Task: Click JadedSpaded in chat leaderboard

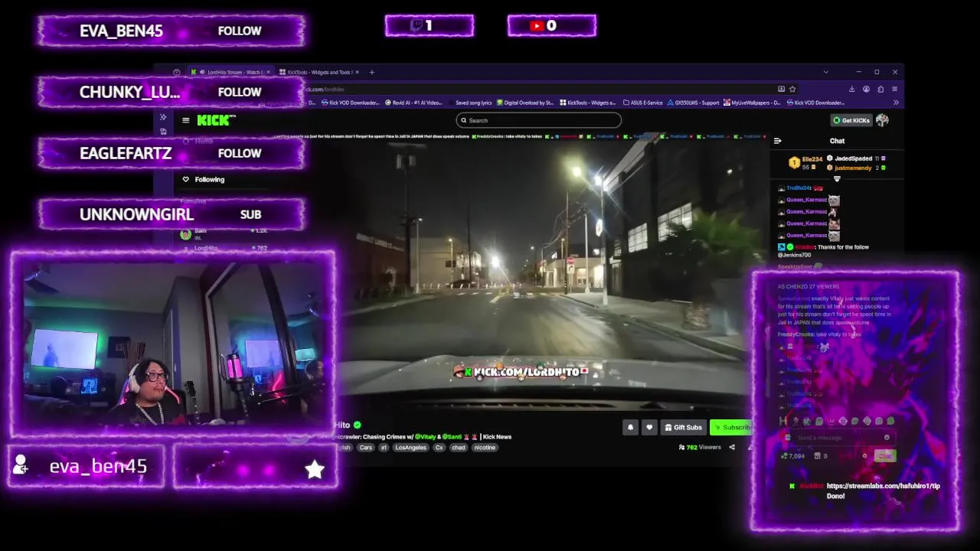Action: [x=854, y=158]
